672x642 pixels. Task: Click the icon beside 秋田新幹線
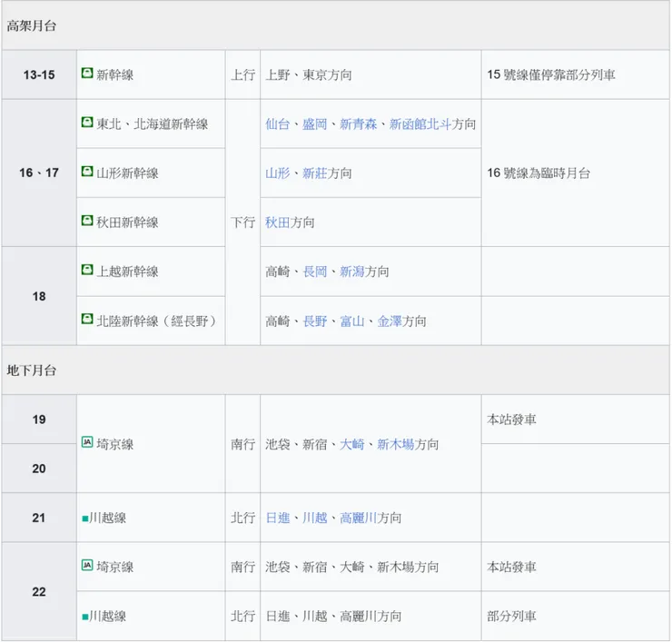pyautogui.click(x=87, y=221)
